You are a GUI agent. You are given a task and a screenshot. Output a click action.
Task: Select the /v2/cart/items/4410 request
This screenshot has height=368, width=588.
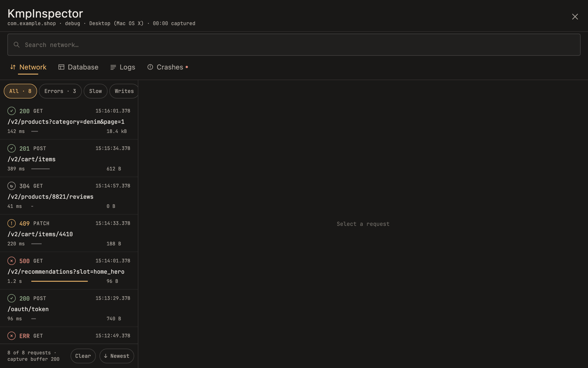tap(69, 233)
